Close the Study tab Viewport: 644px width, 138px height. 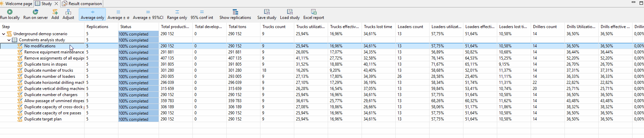point(56,4)
